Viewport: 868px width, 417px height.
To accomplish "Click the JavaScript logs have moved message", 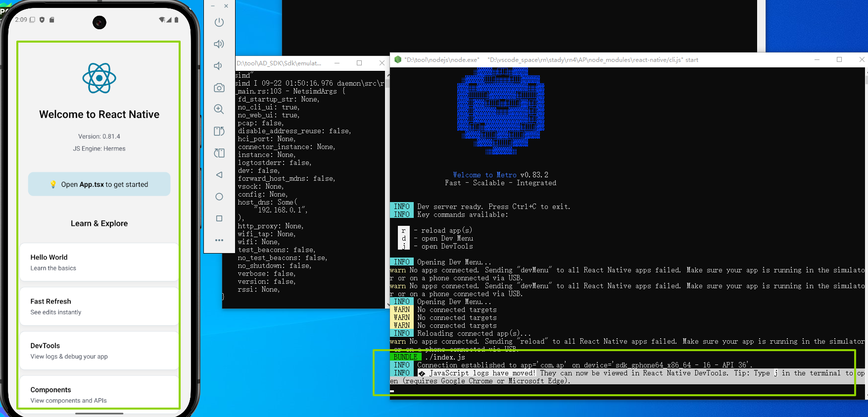I will click(627, 377).
